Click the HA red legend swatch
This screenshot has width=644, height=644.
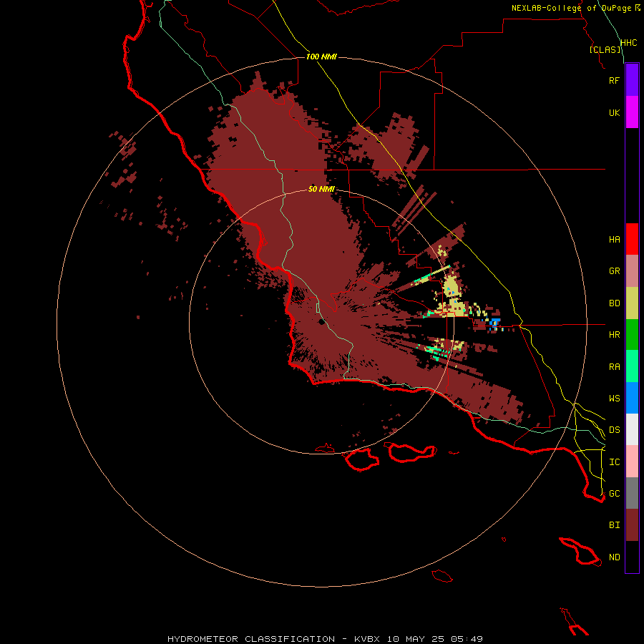632,239
